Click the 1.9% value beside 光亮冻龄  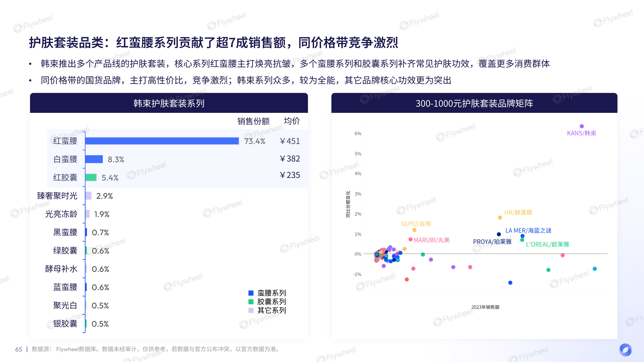102,214
